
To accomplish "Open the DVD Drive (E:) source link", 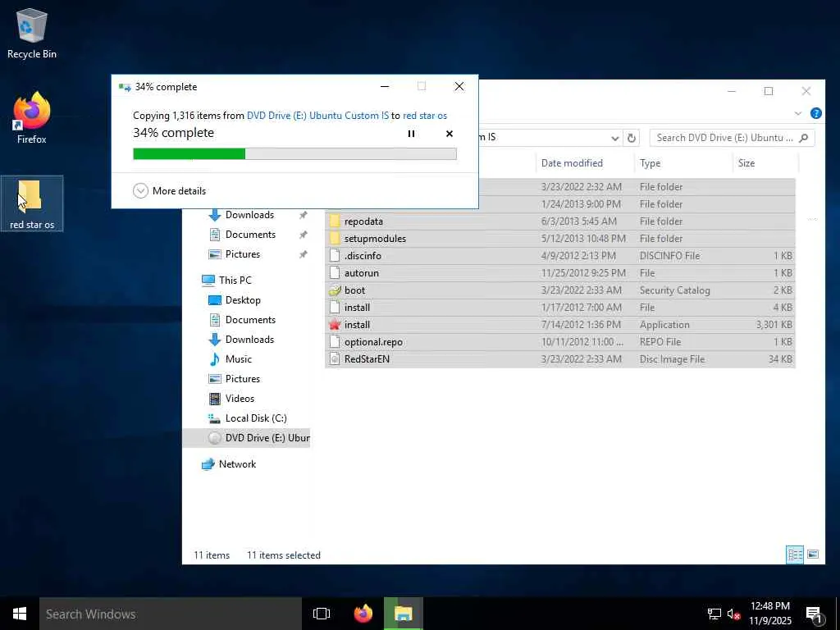I will tap(317, 115).
